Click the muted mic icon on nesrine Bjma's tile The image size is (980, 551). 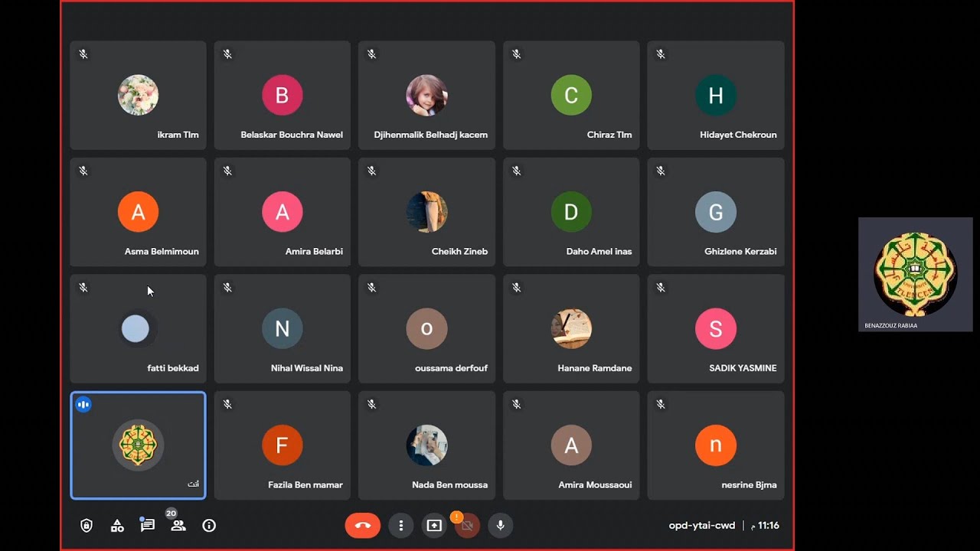coord(661,404)
